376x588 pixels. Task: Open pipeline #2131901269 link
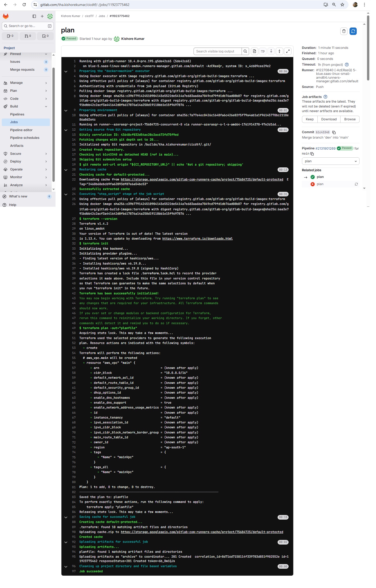click(x=325, y=149)
